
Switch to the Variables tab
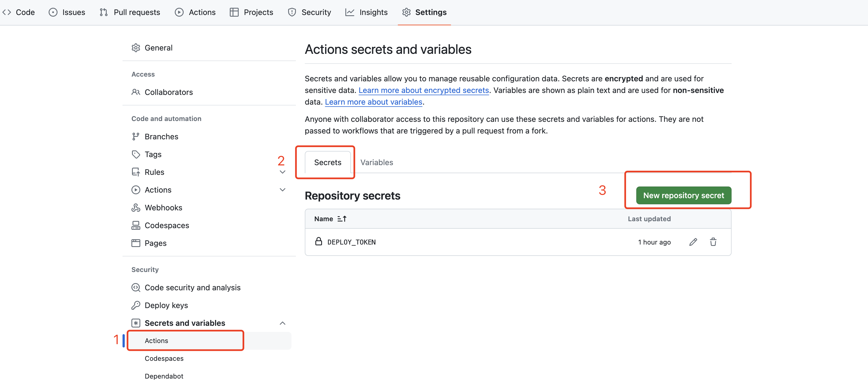click(x=376, y=162)
